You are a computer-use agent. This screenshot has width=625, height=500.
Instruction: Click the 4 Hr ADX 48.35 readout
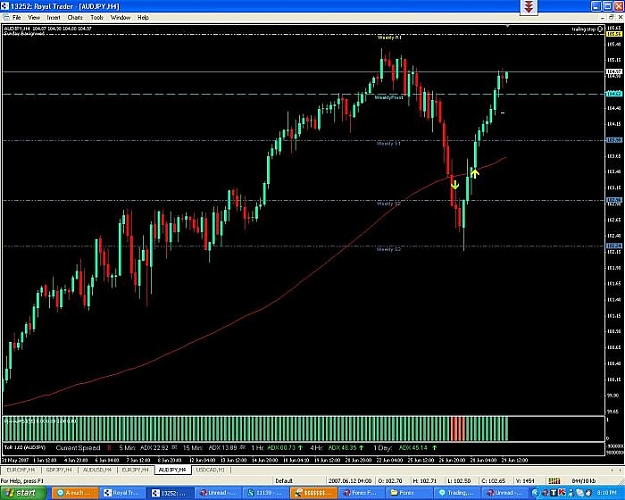click(x=337, y=448)
